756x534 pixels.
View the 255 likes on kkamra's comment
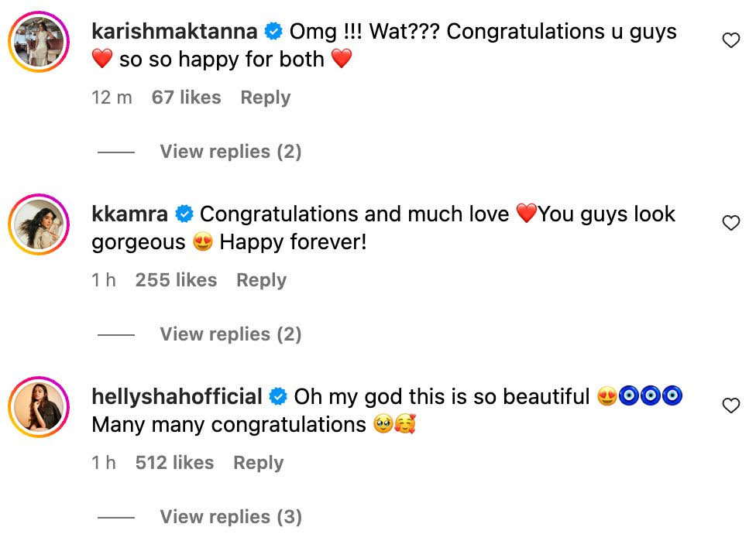176,280
